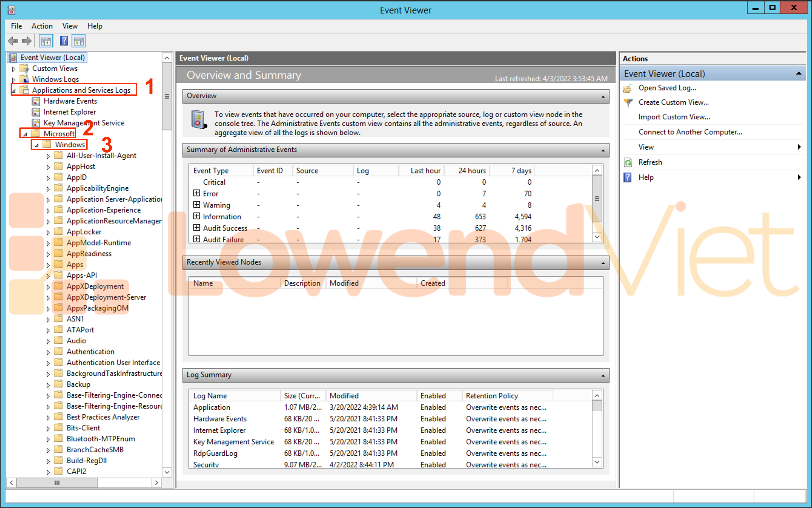Expand the Custom Views tree node
Screen dimensions: 812x508
tap(14, 69)
